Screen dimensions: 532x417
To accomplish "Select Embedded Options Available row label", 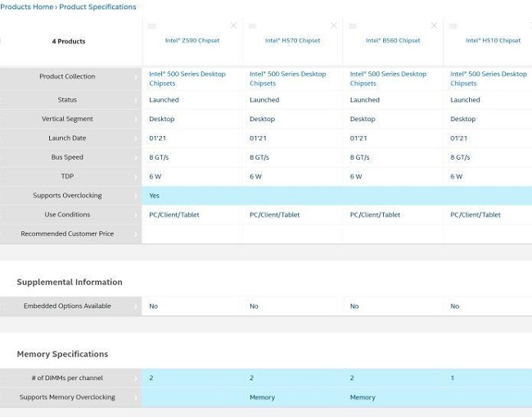I will [67, 306].
